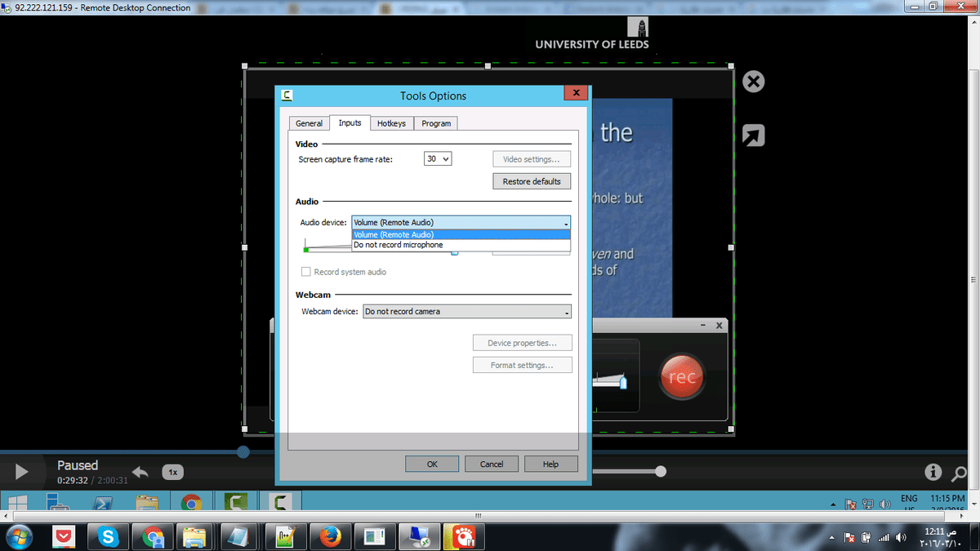Switch to the General tab

point(309,123)
